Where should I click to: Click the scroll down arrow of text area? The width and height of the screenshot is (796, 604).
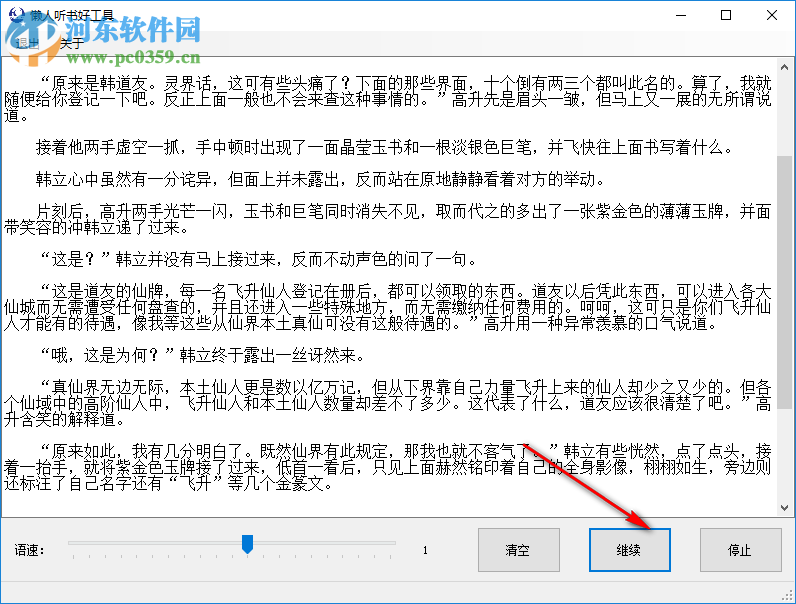[x=784, y=508]
